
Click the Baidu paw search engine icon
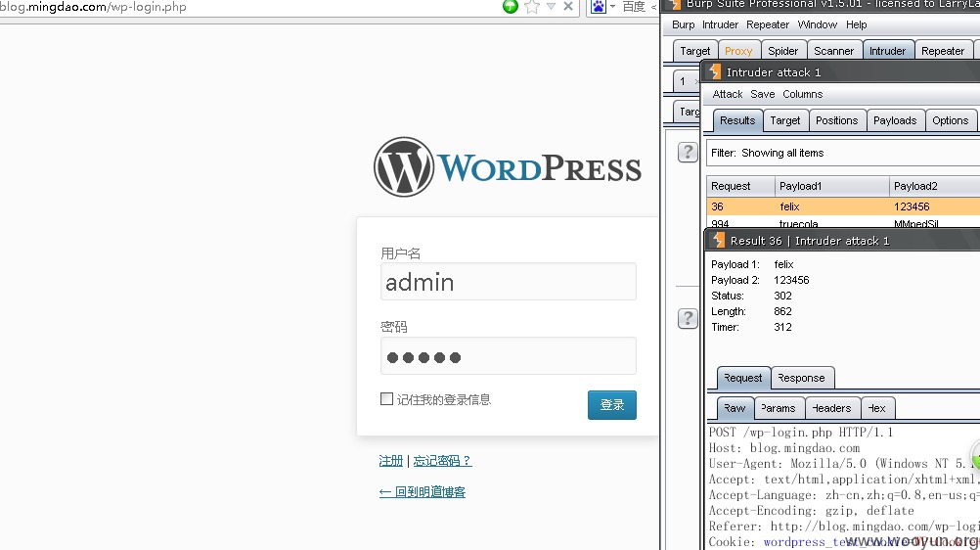pyautogui.click(x=599, y=7)
